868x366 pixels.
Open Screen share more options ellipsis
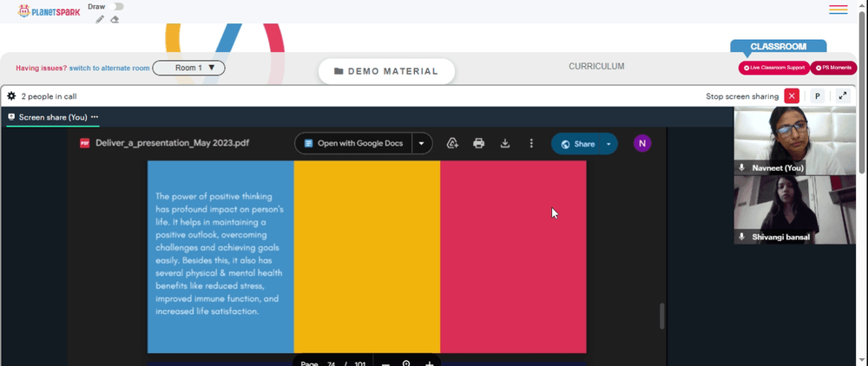95,117
